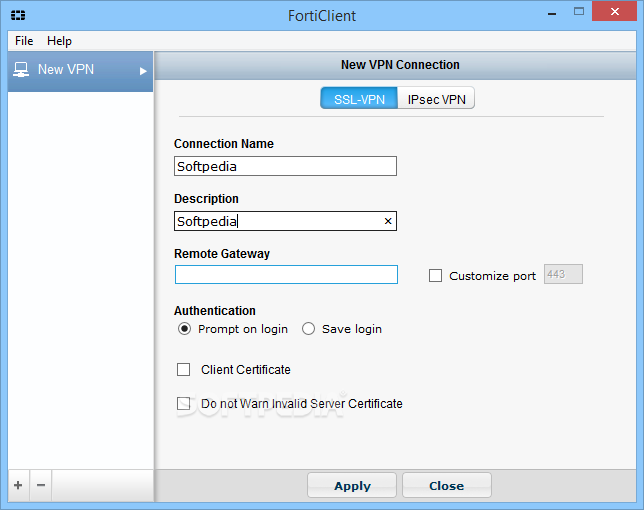This screenshot has width=644, height=510.
Task: Close the FortiClient window with red X
Action: [614, 11]
